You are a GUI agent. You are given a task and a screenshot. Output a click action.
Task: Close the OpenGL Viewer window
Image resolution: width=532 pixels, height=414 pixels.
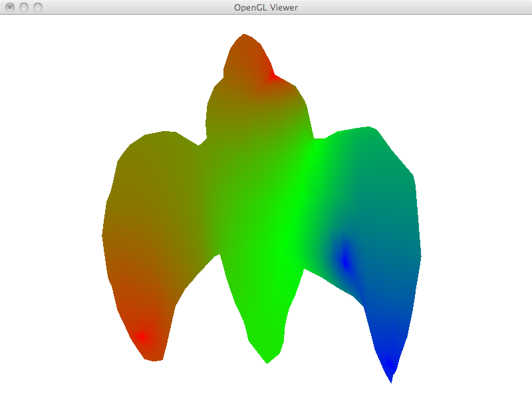(x=10, y=7)
